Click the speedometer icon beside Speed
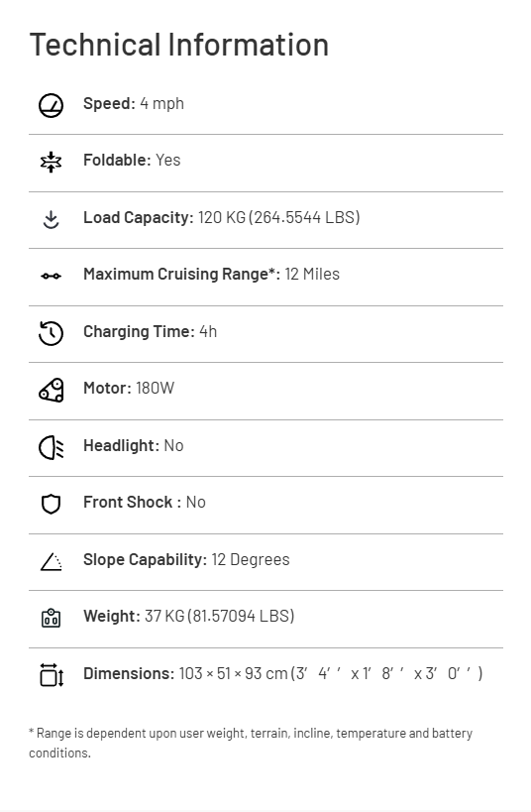Viewport: 531px width, 812px height. pyautogui.click(x=51, y=106)
